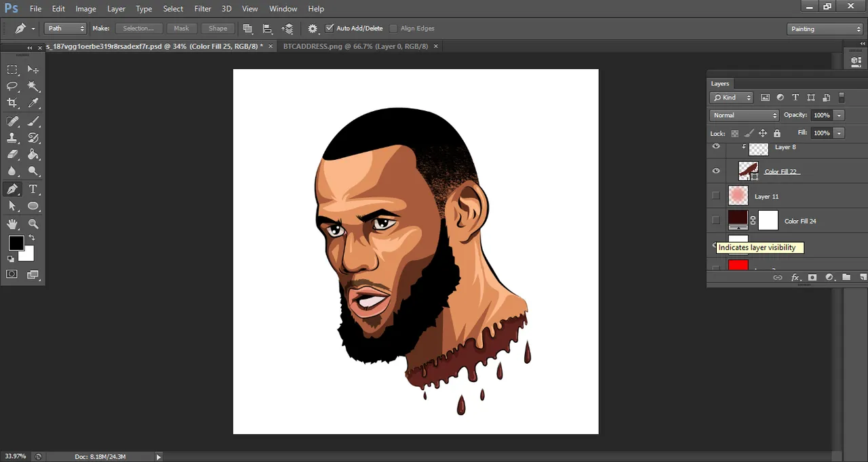Image resolution: width=868 pixels, height=462 pixels.
Task: Toggle layer filtering on/off switch
Action: [842, 98]
